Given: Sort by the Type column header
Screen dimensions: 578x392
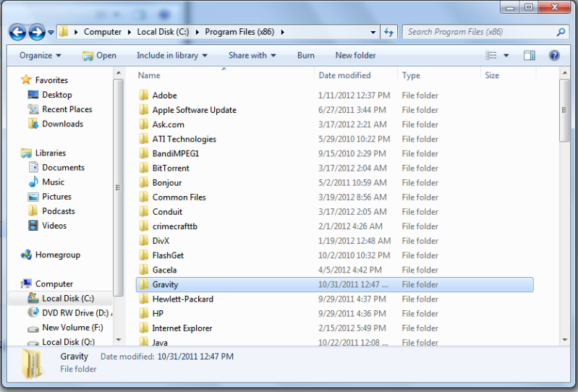Looking at the screenshot, I should (439, 75).
